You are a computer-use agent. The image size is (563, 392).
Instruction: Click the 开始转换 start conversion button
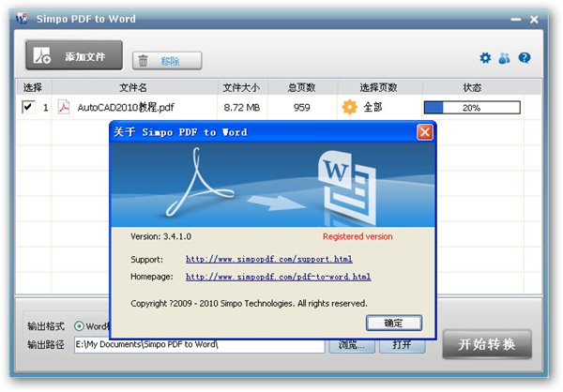[487, 344]
